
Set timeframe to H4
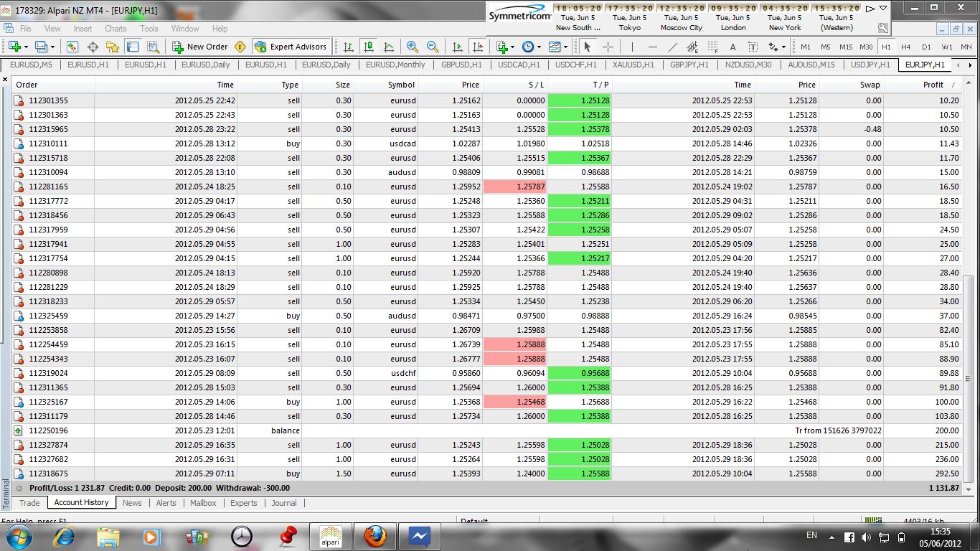(906, 47)
